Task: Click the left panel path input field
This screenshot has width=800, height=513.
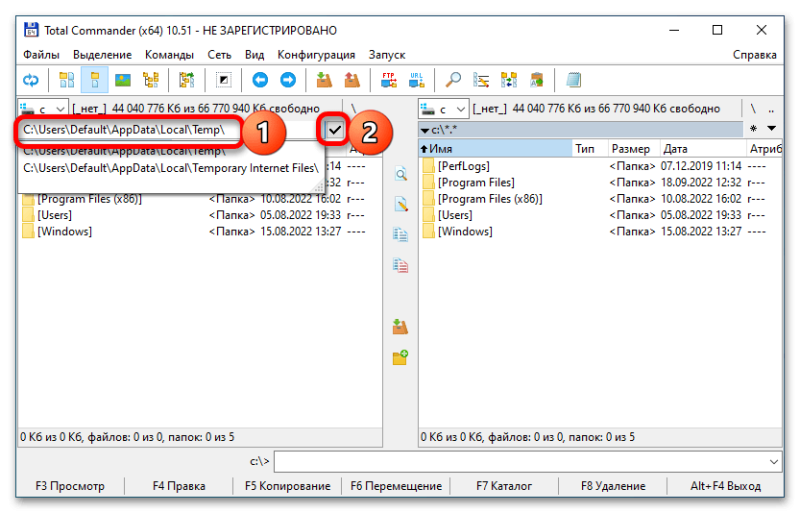Action: click(130, 130)
